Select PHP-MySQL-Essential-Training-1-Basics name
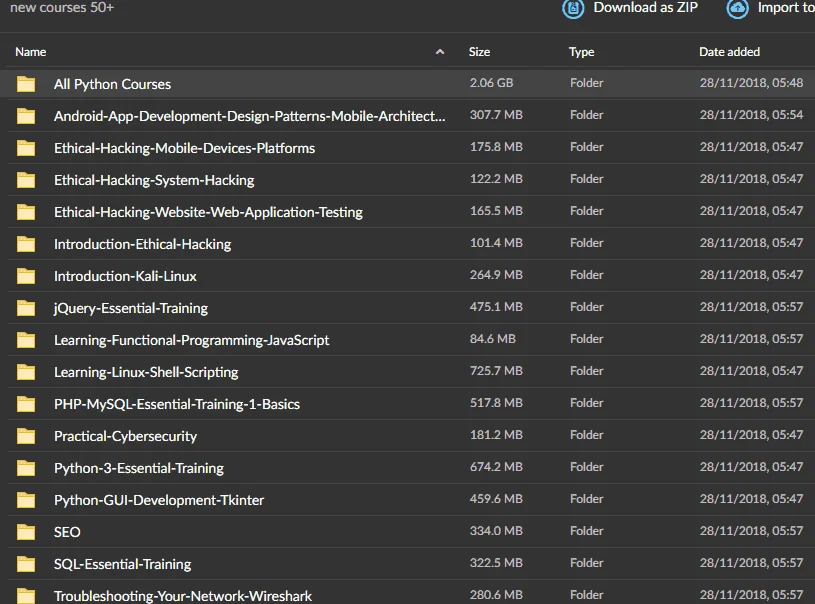The image size is (815, 604). click(x=177, y=404)
